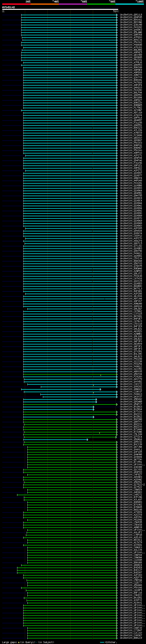Select hit label UniRef100_Q1H960
Screen dimensions: 146x644
[x=131, y=226]
